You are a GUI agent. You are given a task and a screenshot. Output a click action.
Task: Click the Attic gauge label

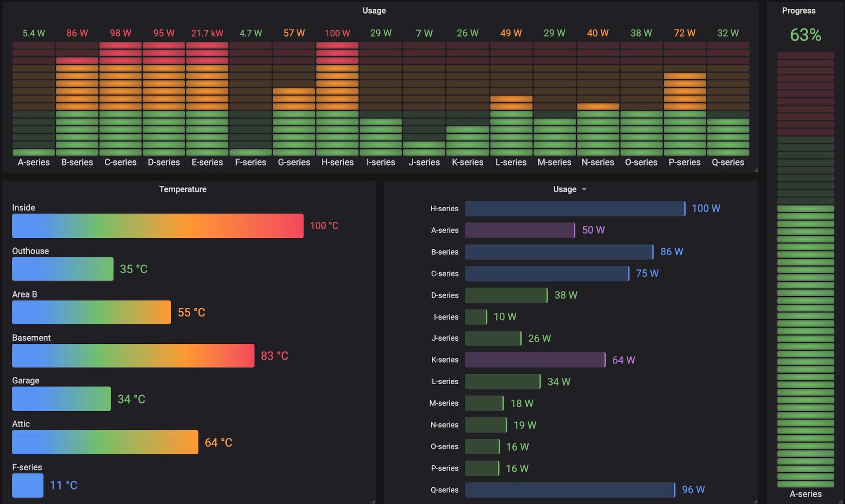click(x=21, y=424)
